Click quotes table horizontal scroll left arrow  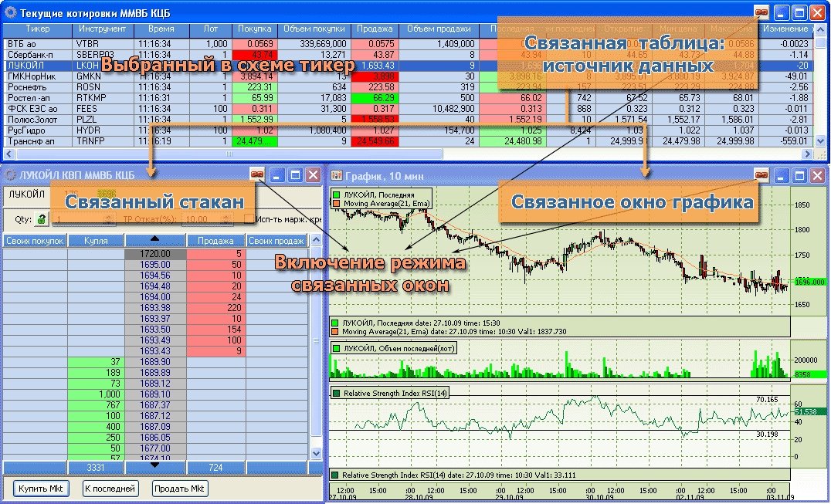coord(9,154)
